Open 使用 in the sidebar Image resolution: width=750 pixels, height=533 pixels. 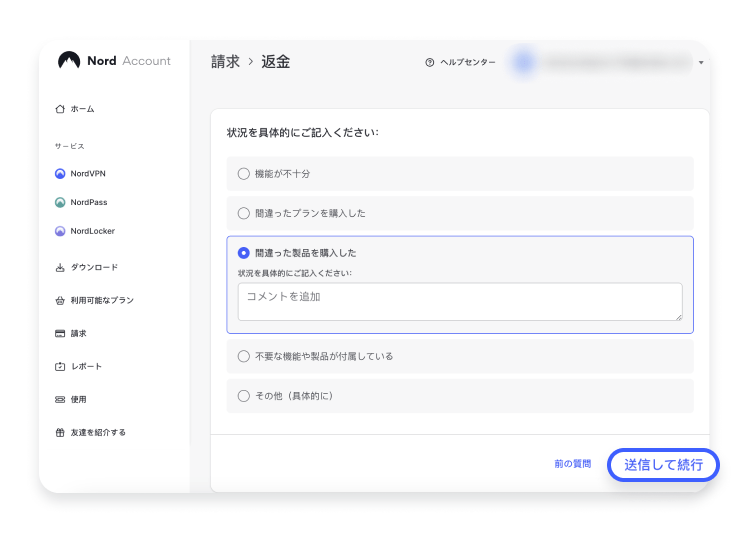click(78, 400)
